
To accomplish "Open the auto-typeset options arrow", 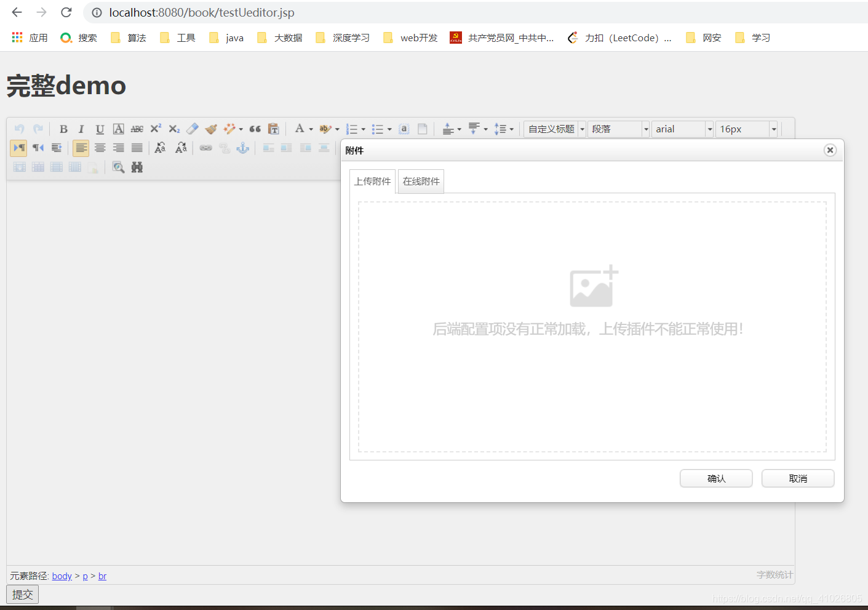I will tap(241, 129).
